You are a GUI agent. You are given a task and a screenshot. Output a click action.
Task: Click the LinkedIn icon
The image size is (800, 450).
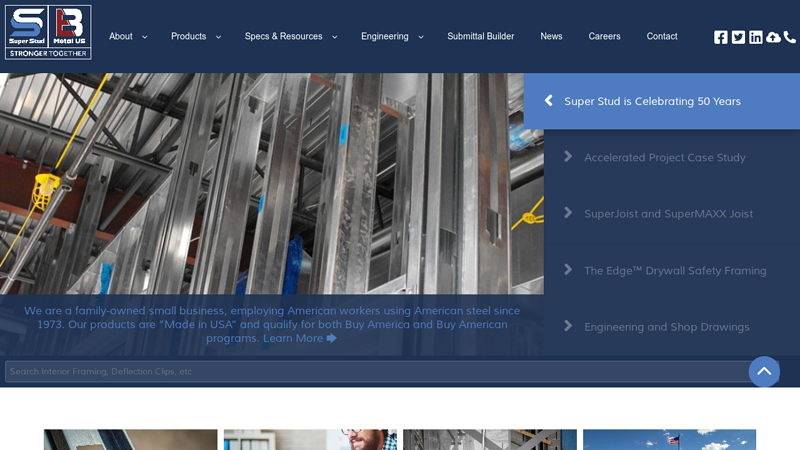[x=756, y=37]
